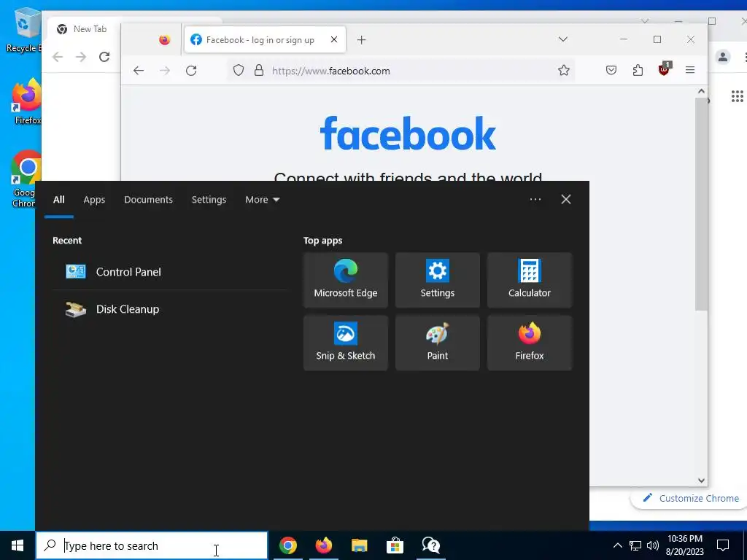Viewport: 747px width, 560px height.
Task: Open the Windows Start button
Action: pos(18,545)
